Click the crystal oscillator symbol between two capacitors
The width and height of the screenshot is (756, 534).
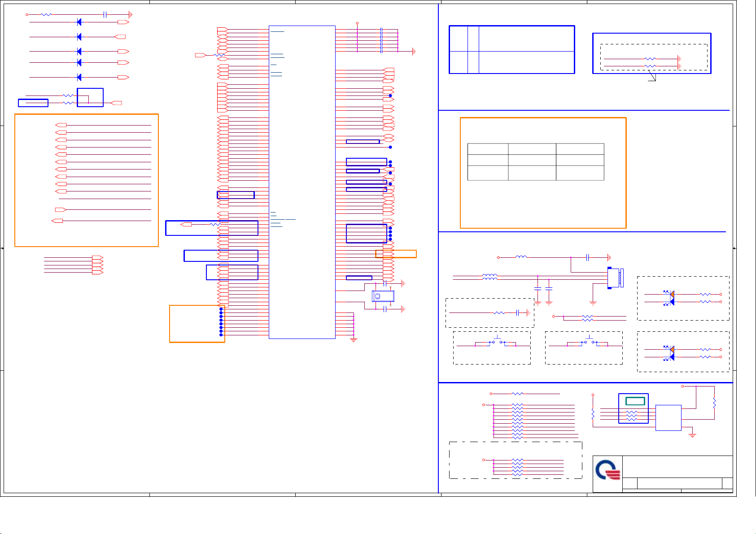383,296
